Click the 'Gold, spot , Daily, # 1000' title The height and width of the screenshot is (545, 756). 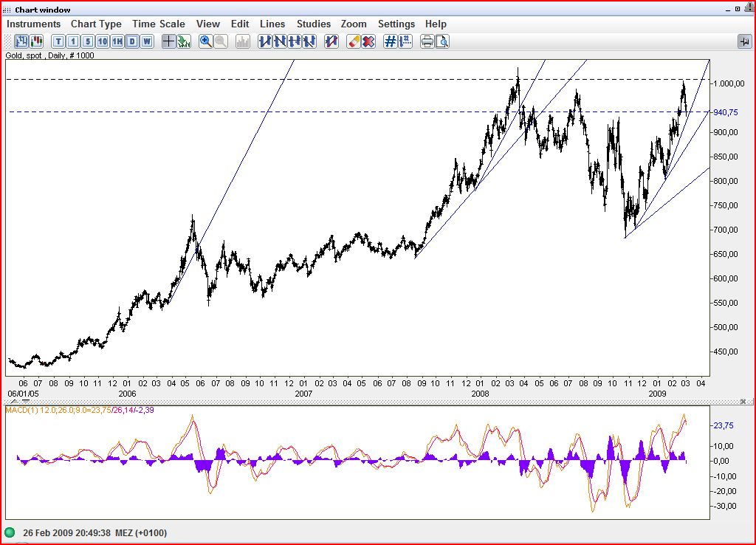click(x=49, y=55)
